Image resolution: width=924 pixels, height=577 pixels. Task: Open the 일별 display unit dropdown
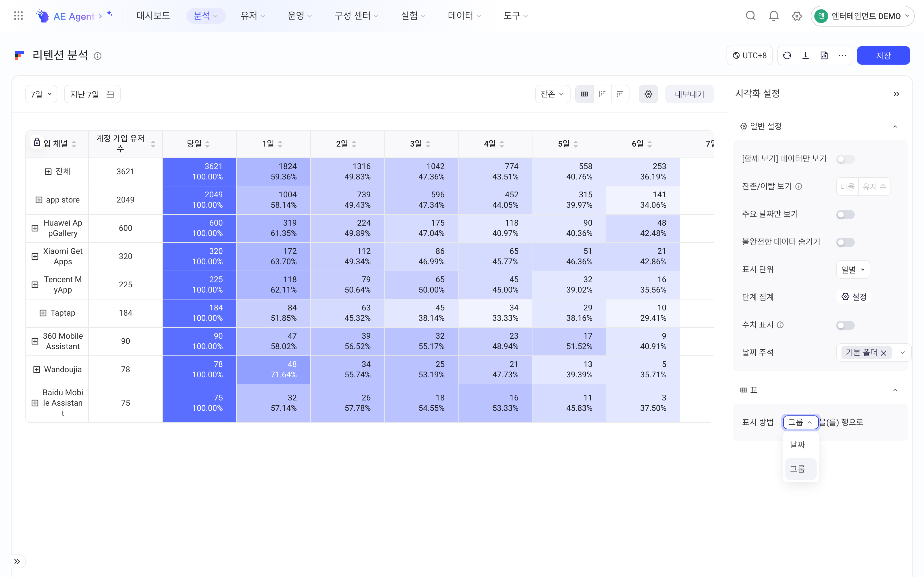point(853,269)
